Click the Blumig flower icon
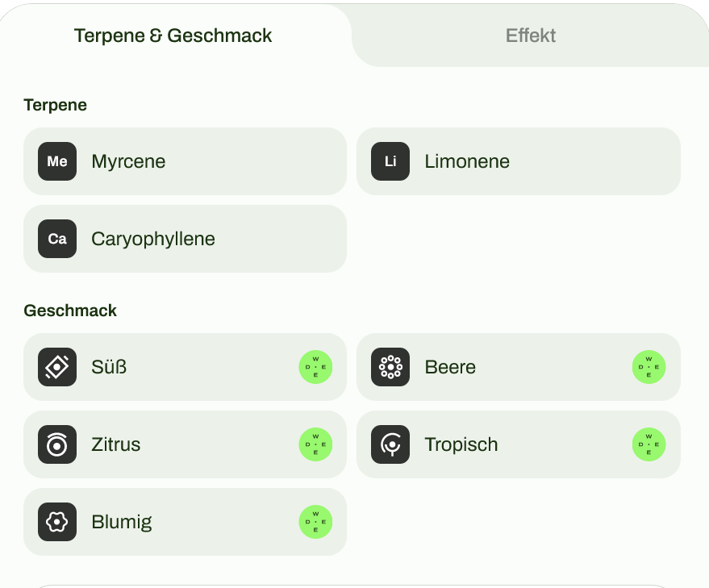This screenshot has height=588, width=709. [57, 522]
